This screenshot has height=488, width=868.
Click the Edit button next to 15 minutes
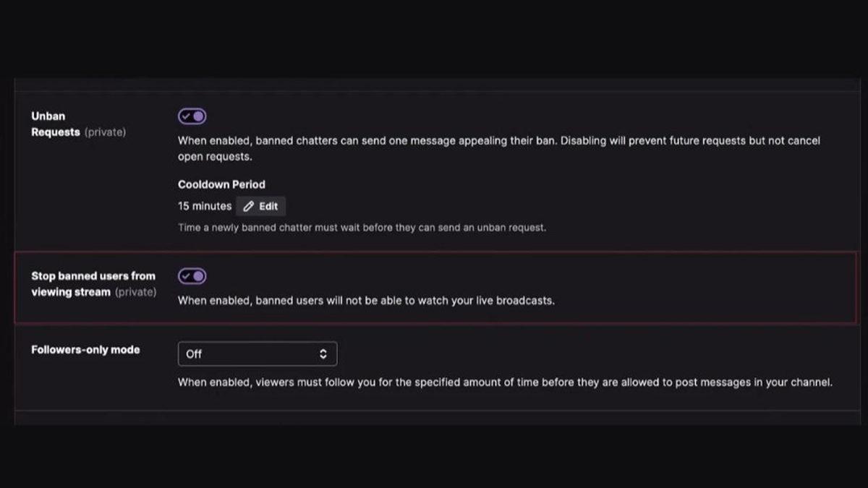click(260, 205)
